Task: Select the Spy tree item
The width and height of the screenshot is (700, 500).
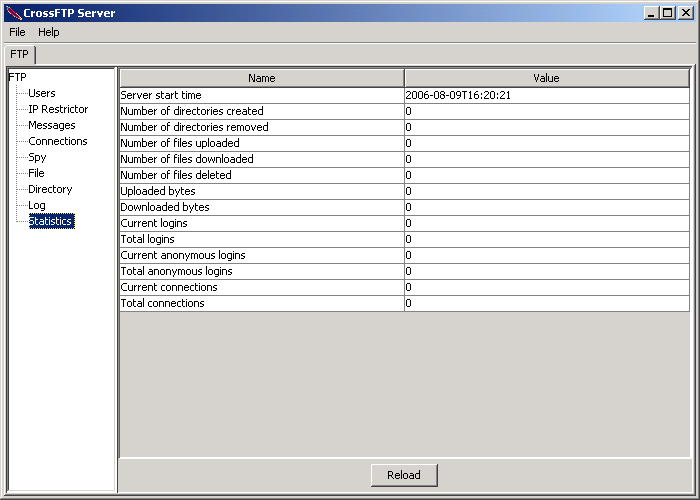Action: pyautogui.click(x=38, y=158)
